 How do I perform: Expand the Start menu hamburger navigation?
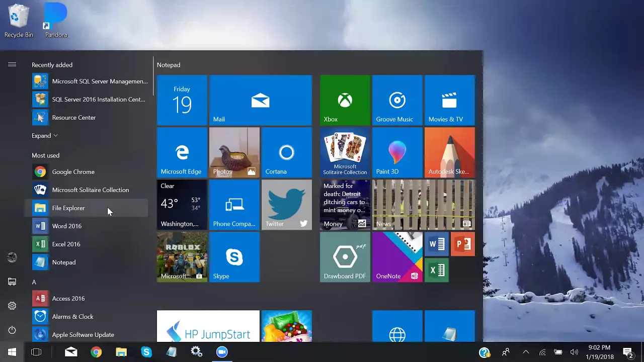click(x=12, y=64)
